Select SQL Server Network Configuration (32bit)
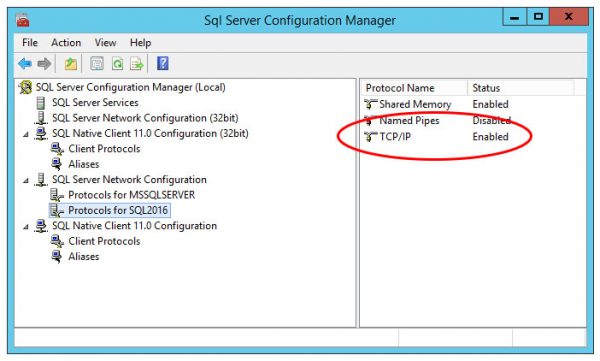This screenshot has width=600, height=361. point(145,118)
